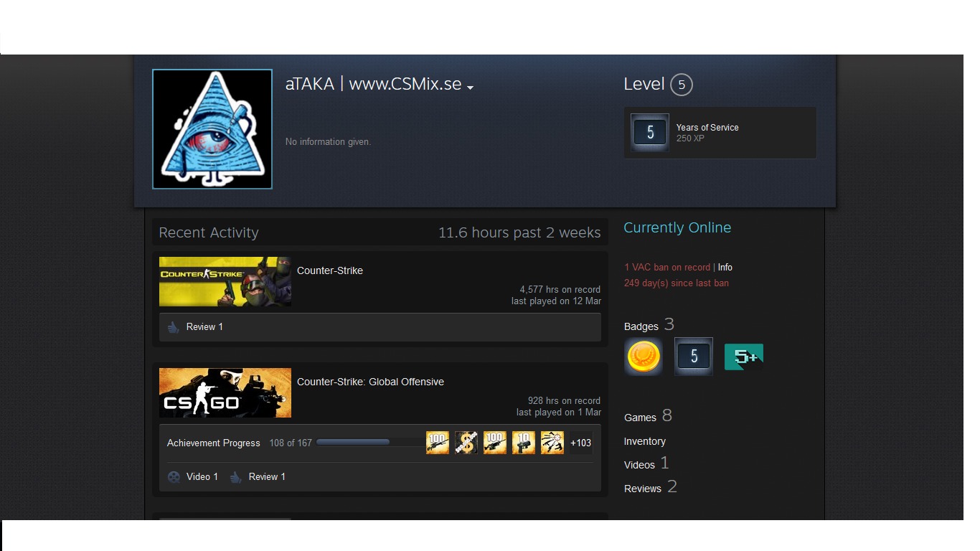Click the gold coin community badge
The image size is (980, 551).
[x=644, y=357]
